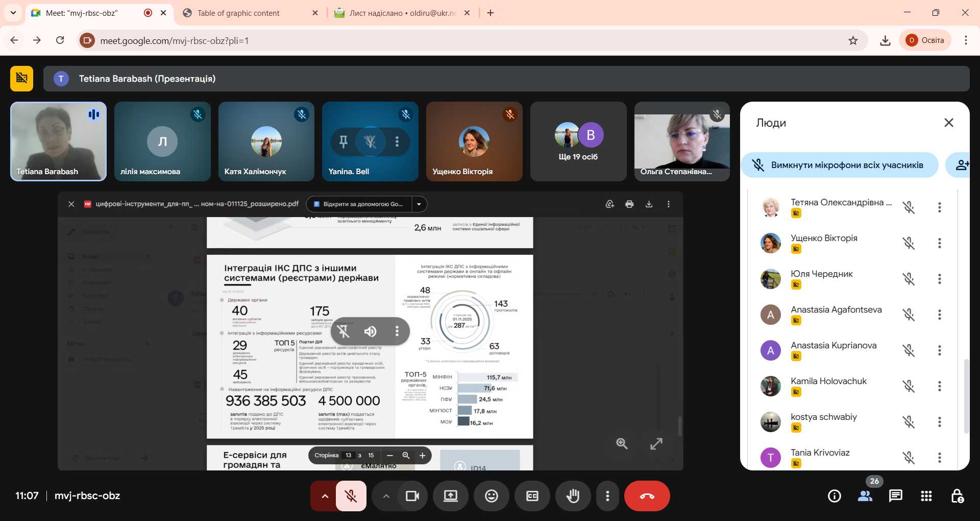Open the chat panel icon
The width and height of the screenshot is (980, 521).
(895, 496)
